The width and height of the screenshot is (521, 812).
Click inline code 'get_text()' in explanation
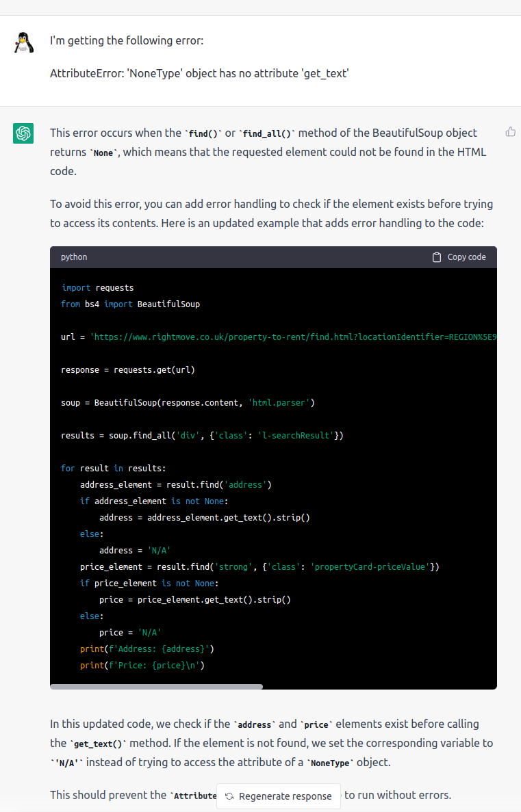click(98, 744)
